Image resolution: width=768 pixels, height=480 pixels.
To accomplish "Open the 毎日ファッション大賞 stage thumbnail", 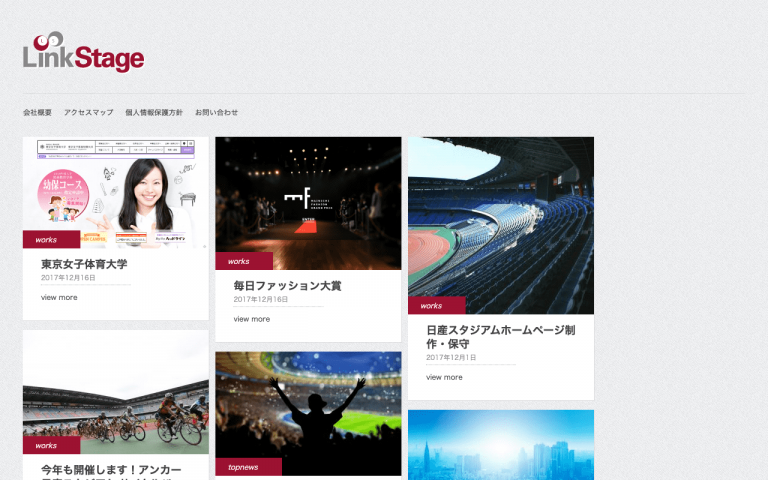I will pyautogui.click(x=308, y=203).
